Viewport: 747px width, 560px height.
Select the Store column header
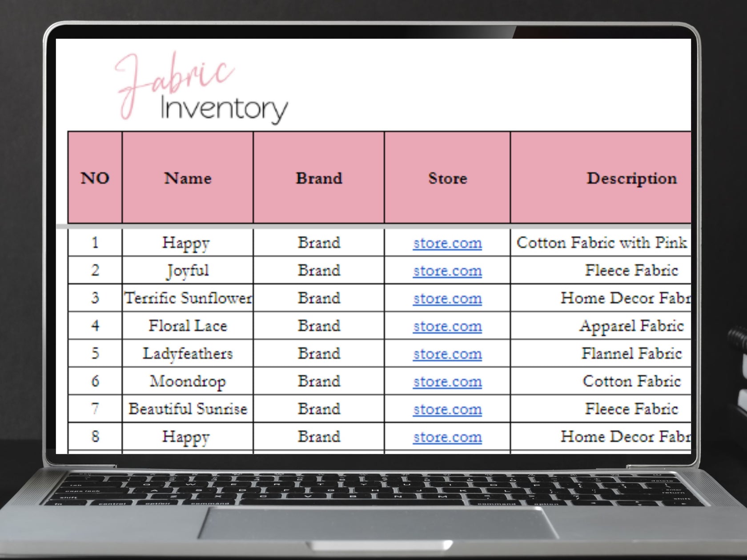pyautogui.click(x=447, y=178)
